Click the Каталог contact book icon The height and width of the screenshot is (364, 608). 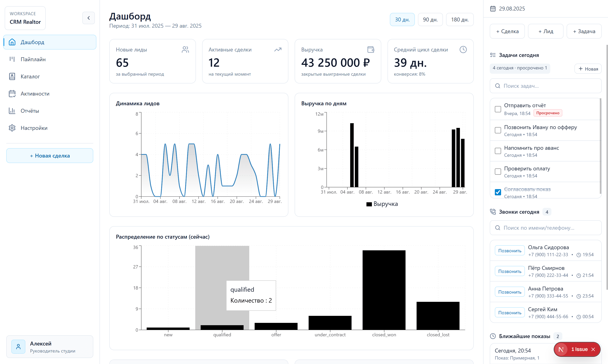[12, 76]
